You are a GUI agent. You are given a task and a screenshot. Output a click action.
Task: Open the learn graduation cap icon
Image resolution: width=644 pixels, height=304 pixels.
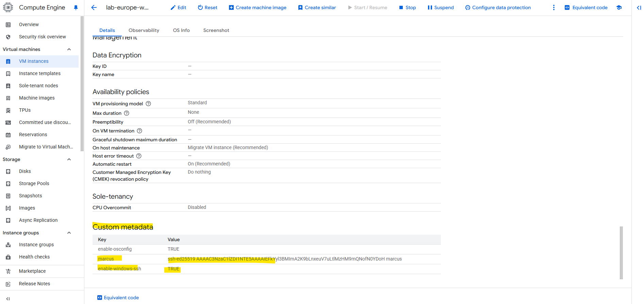click(x=619, y=7)
